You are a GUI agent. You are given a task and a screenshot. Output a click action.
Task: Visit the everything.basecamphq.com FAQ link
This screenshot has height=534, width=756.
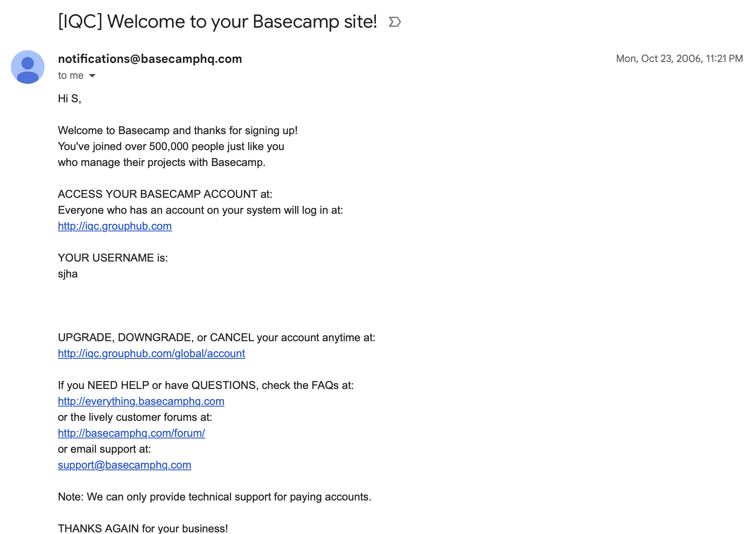pos(141,401)
